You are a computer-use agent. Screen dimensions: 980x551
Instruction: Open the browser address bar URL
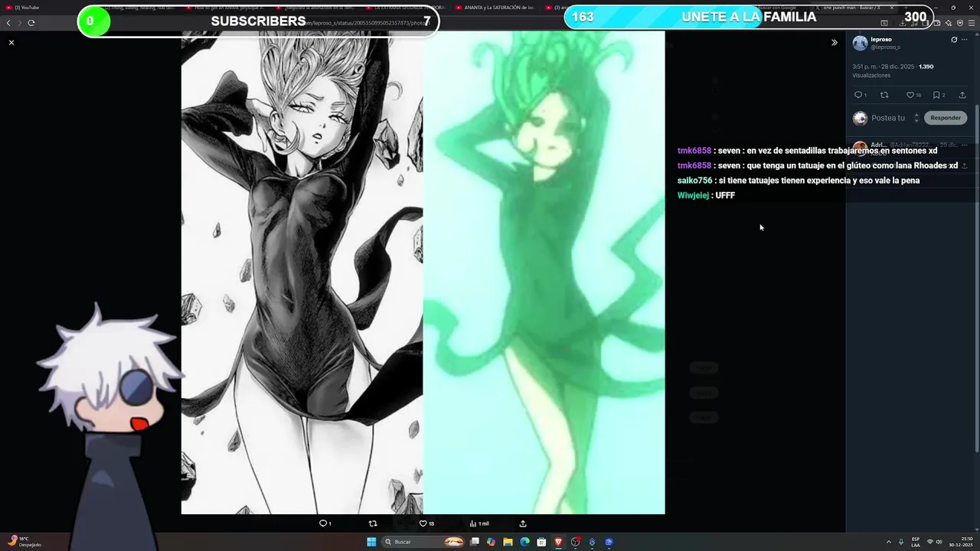pyautogui.click(x=367, y=23)
